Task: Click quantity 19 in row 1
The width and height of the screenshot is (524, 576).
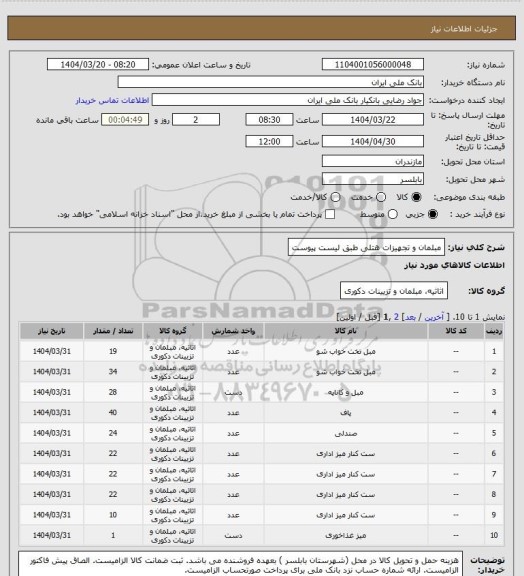Action: (x=113, y=352)
